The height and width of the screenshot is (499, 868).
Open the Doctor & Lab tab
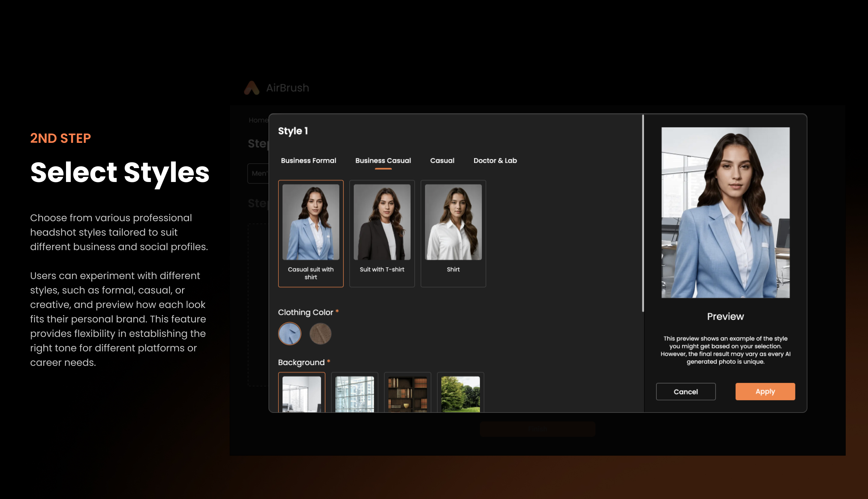coord(495,160)
